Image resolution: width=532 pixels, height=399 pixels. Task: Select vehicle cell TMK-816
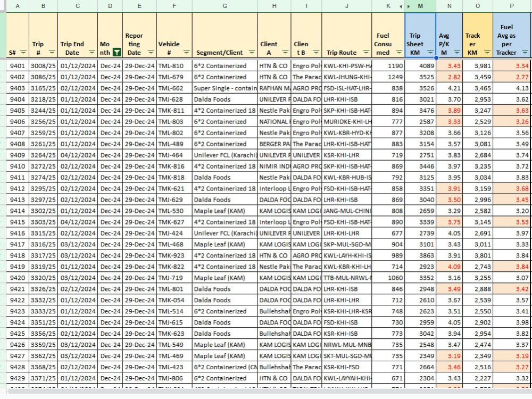click(x=174, y=166)
